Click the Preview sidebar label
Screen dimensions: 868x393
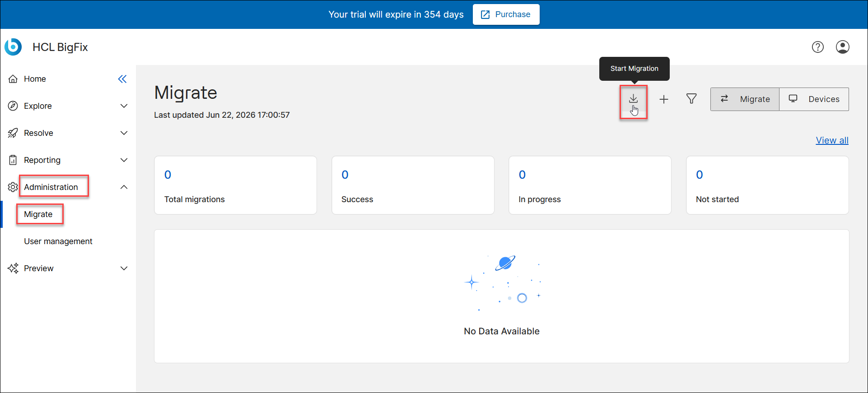tap(38, 268)
